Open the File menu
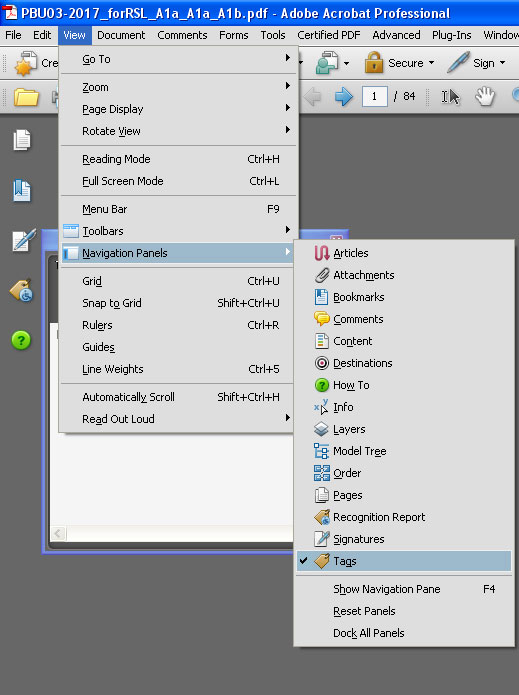Viewport: 519px width, 695px height. [x=13, y=35]
